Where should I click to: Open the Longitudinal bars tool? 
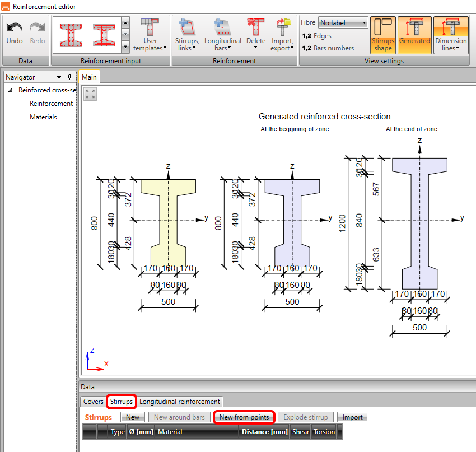click(x=222, y=35)
